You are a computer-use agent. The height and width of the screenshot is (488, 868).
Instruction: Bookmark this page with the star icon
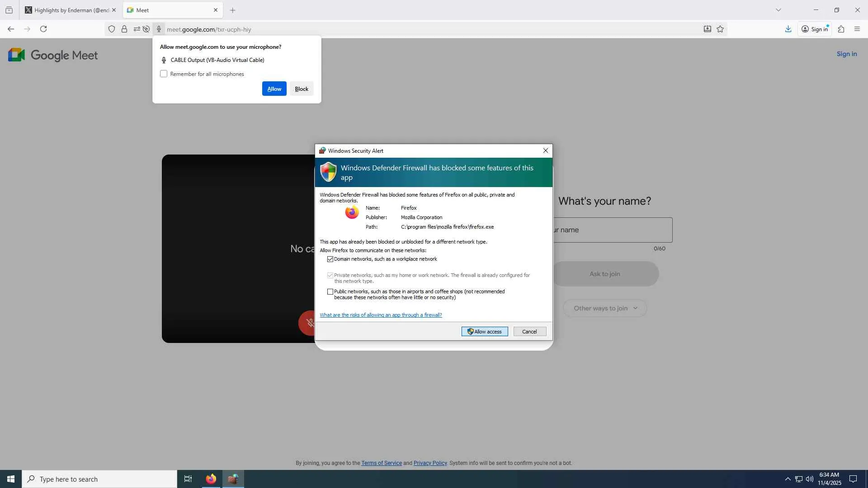click(720, 29)
